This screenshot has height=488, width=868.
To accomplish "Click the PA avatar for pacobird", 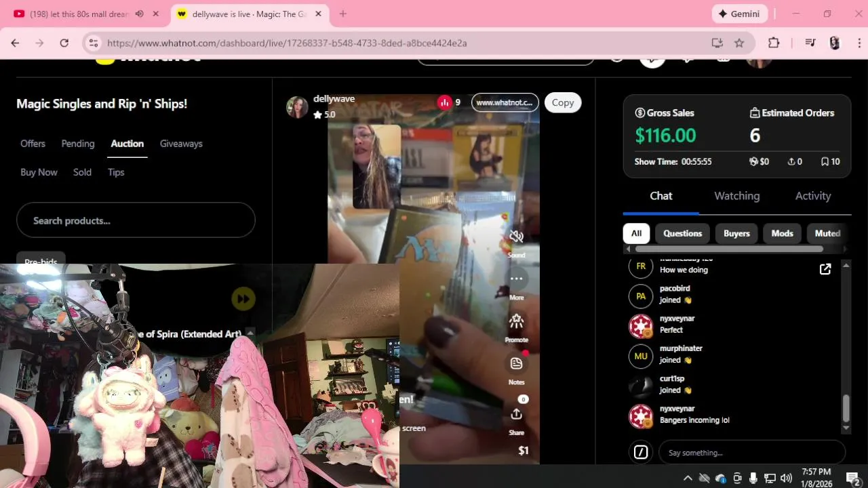I will pyautogui.click(x=641, y=296).
